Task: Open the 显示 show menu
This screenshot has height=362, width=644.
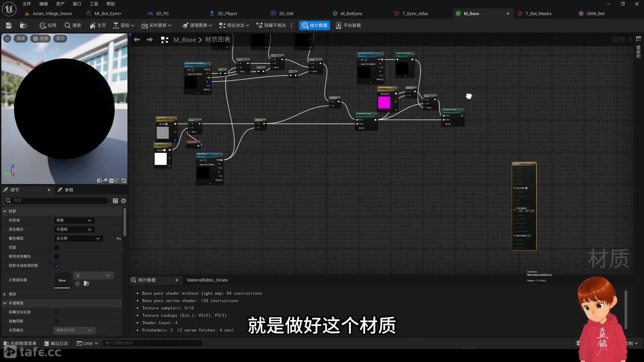Action: click(60, 39)
